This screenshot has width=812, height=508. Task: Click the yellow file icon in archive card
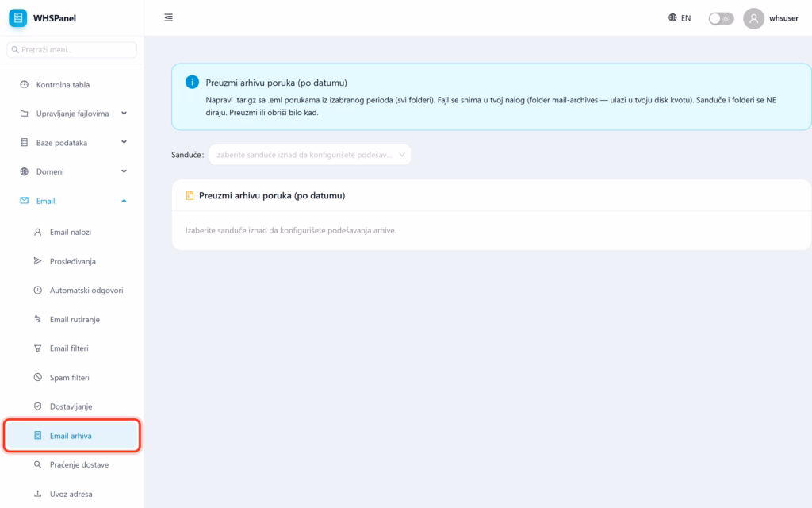tap(190, 195)
